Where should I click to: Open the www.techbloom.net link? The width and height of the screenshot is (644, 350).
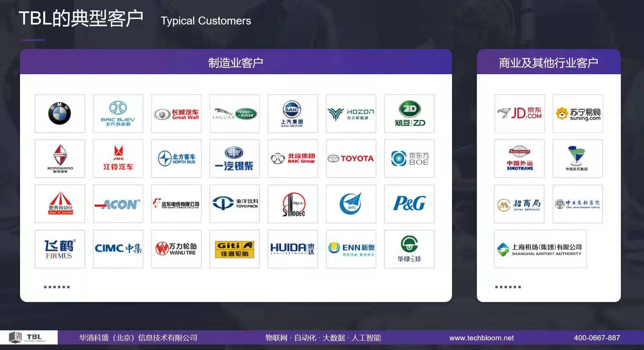pyautogui.click(x=481, y=338)
